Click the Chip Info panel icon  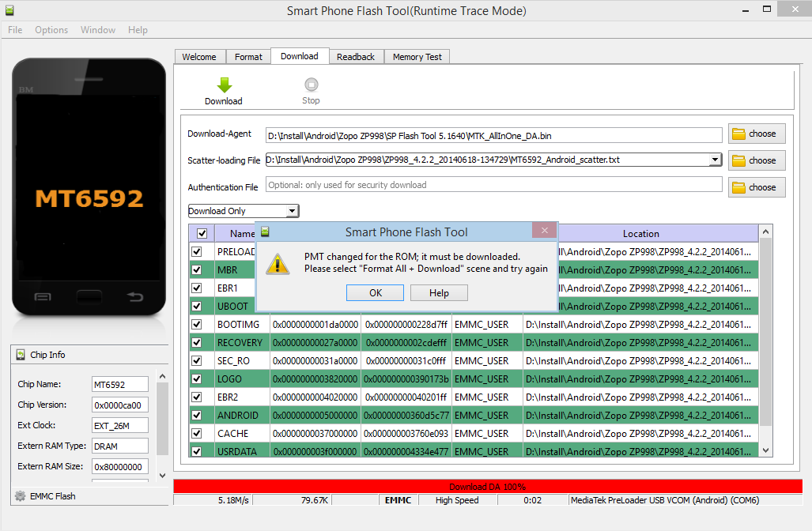(x=21, y=355)
